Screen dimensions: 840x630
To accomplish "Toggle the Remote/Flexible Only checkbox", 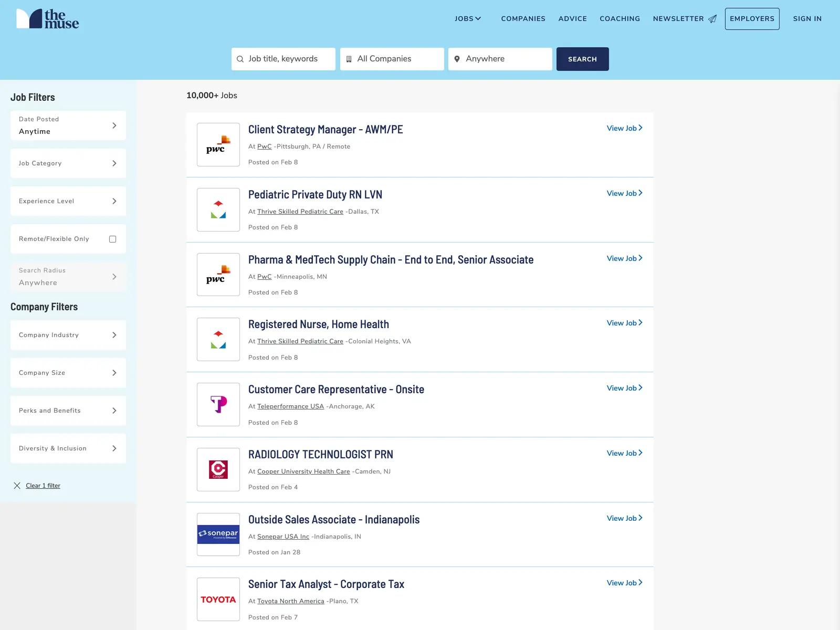I will click(112, 239).
